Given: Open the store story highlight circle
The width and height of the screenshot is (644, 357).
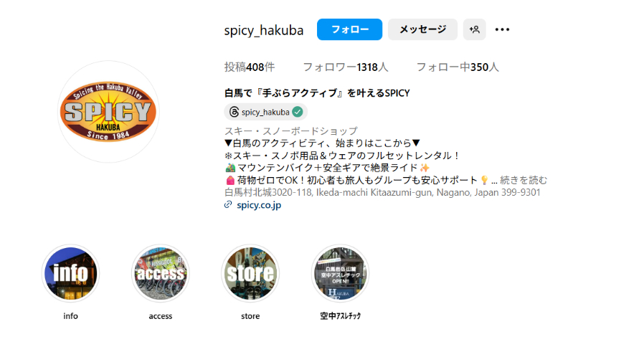Looking at the screenshot, I should (x=250, y=273).
